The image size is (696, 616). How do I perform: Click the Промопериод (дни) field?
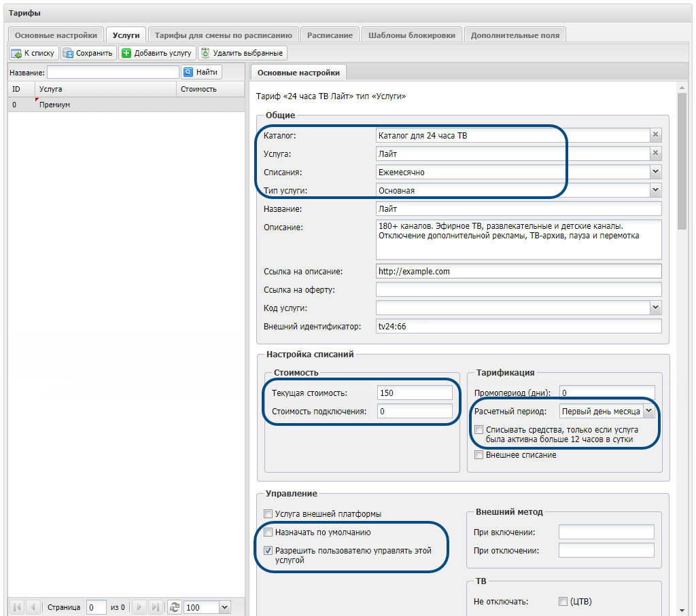pos(607,393)
